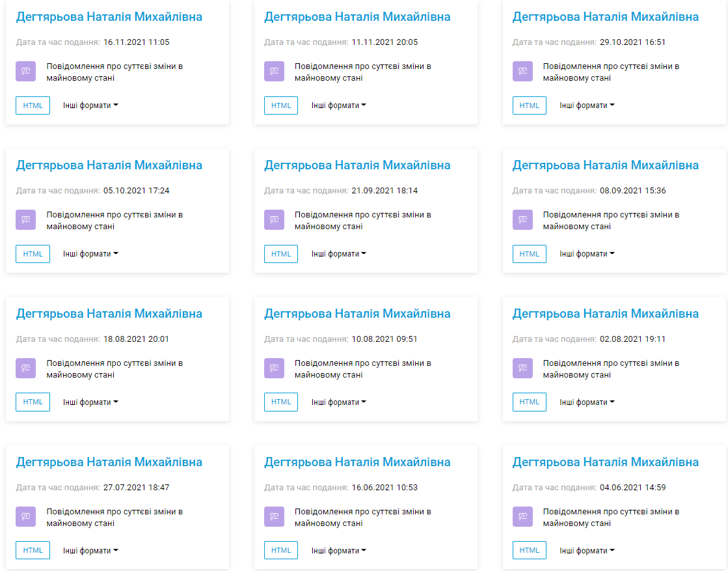The width and height of the screenshot is (728, 571).
Task: Click purple document icon in 04.06.2021 14:59 card
Action: point(522,517)
